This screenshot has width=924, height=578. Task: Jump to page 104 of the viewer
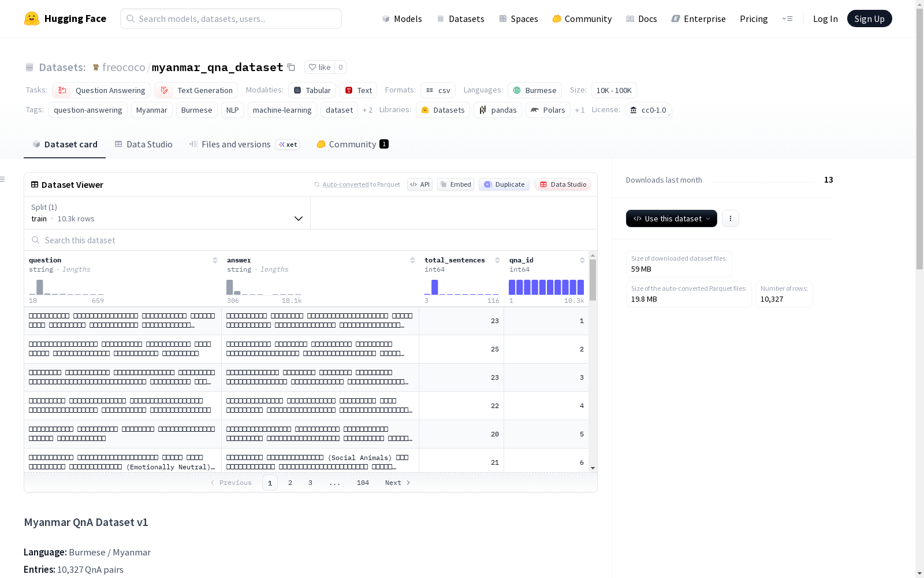pyautogui.click(x=363, y=483)
